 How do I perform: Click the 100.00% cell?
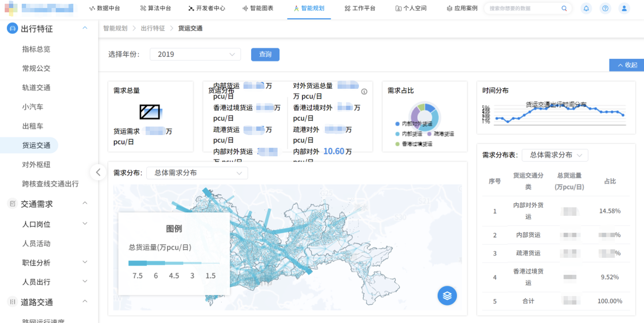tap(610, 301)
